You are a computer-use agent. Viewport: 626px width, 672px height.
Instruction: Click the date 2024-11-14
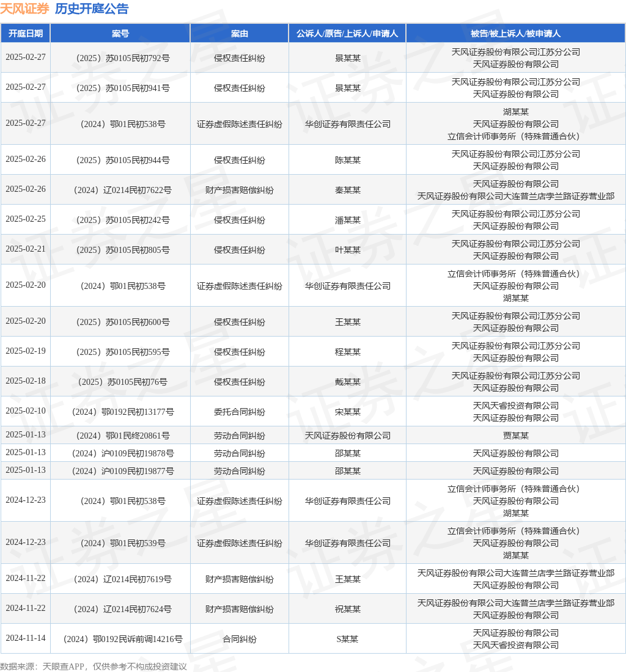[26, 638]
